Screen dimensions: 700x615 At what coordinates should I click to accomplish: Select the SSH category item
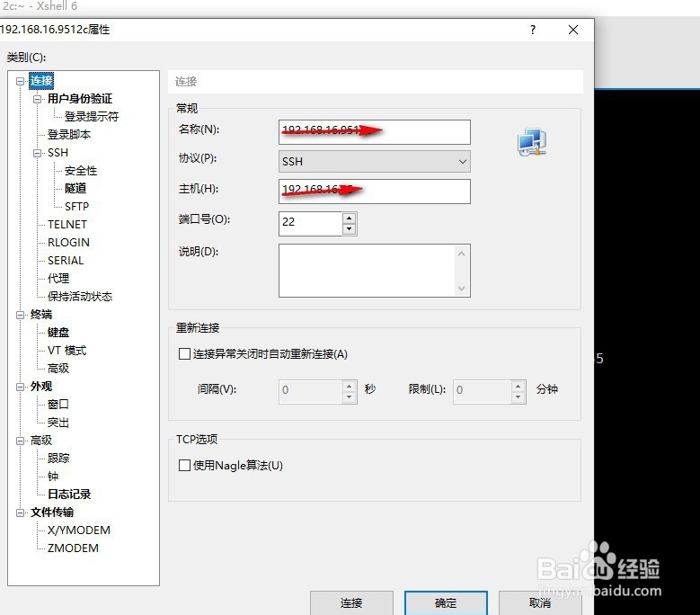point(58,153)
